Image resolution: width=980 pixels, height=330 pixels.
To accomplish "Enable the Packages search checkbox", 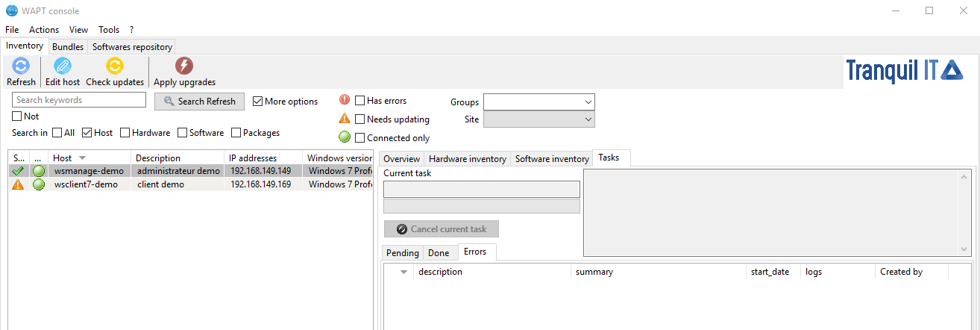I will click(x=236, y=133).
